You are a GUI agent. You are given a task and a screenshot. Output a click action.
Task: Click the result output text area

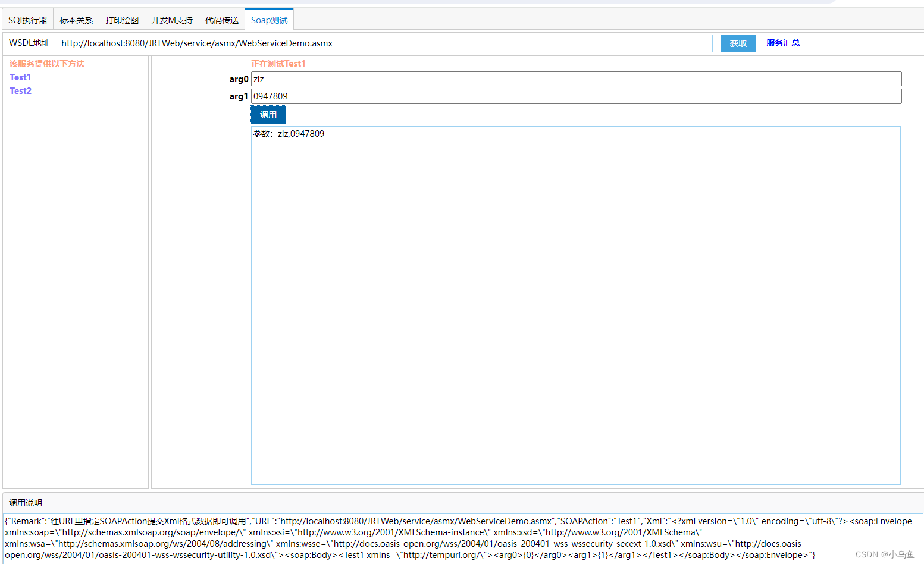pos(576,305)
